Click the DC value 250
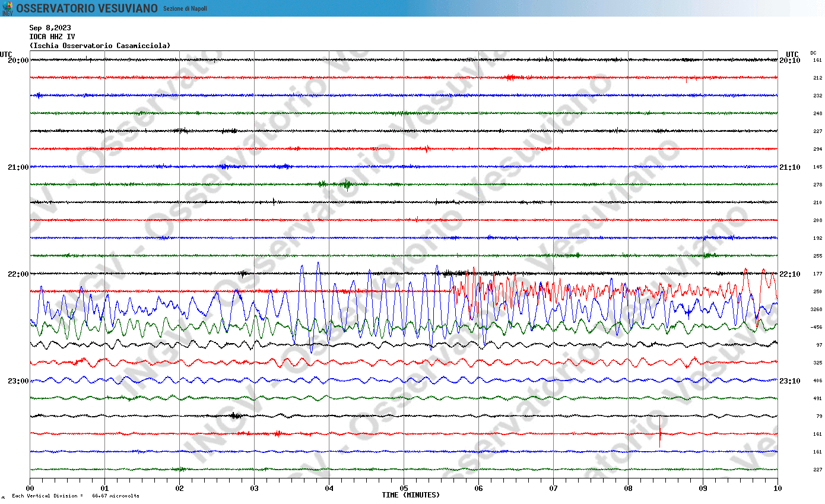The height and width of the screenshot is (504, 825). pyautogui.click(x=817, y=291)
